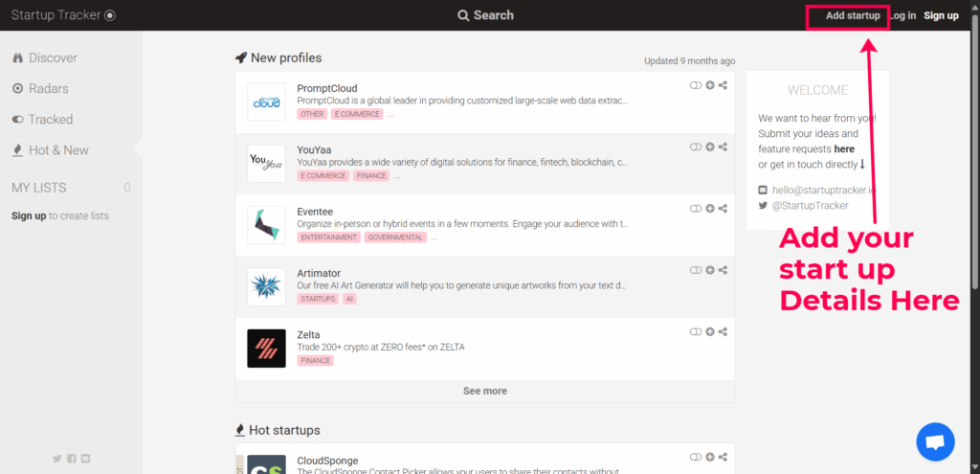Click See more under New profiles
Image resolution: width=980 pixels, height=474 pixels.
click(x=485, y=391)
